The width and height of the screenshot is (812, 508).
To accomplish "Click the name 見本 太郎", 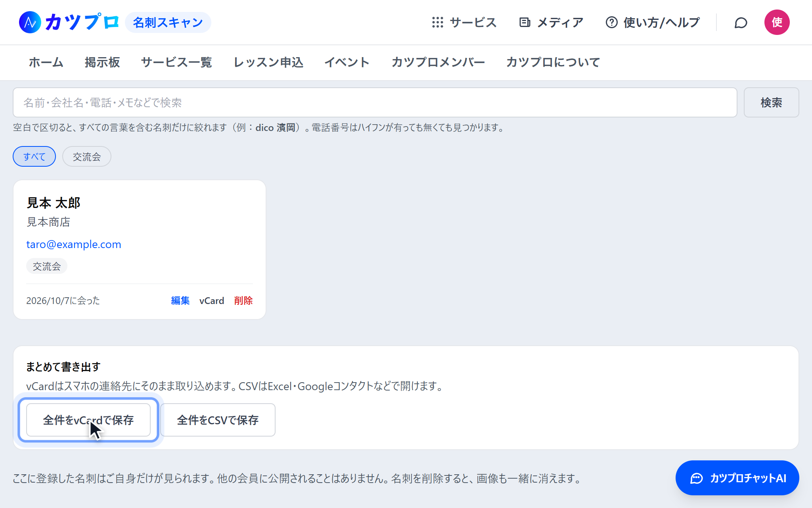I will click(54, 203).
